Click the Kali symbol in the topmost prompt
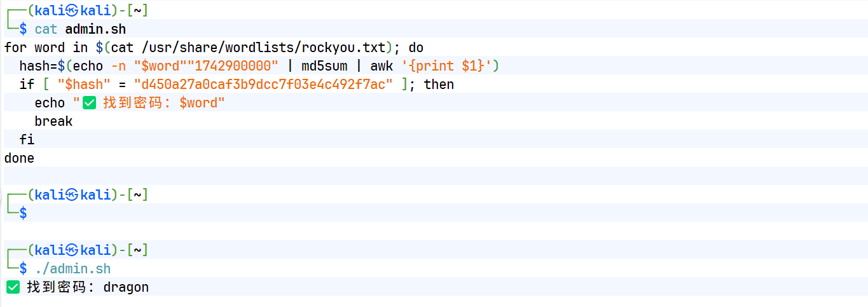 point(72,11)
